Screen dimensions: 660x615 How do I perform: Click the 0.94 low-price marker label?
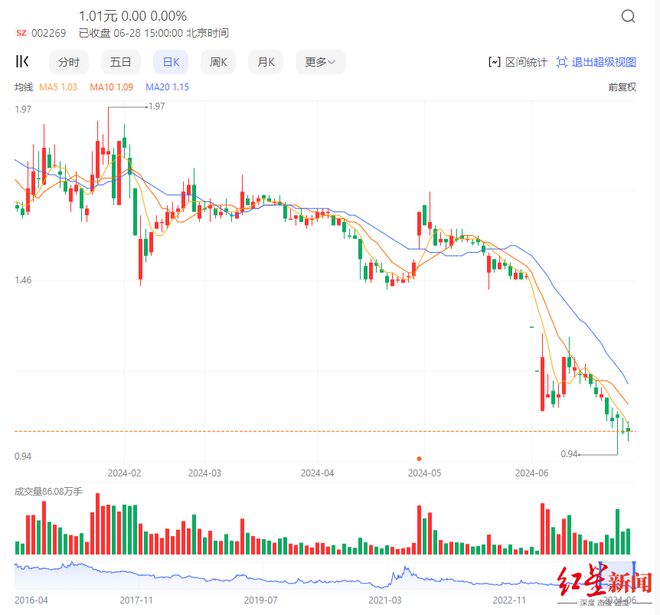pos(569,454)
